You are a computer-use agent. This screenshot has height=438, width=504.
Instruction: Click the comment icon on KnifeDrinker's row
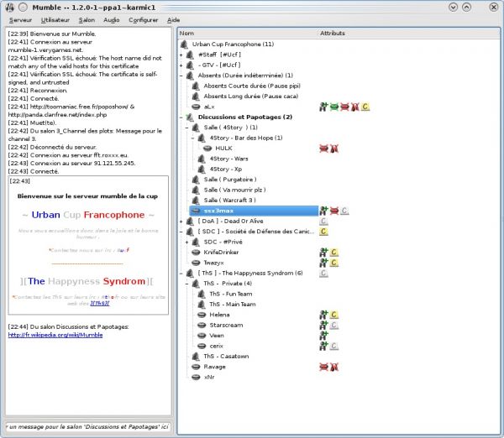(x=334, y=252)
